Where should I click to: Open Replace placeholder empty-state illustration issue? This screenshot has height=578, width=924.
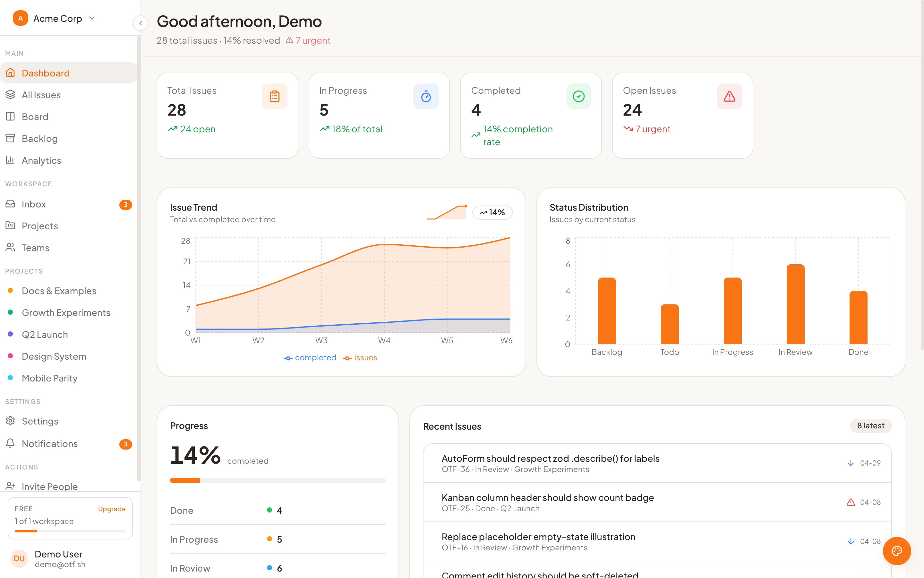point(657,541)
